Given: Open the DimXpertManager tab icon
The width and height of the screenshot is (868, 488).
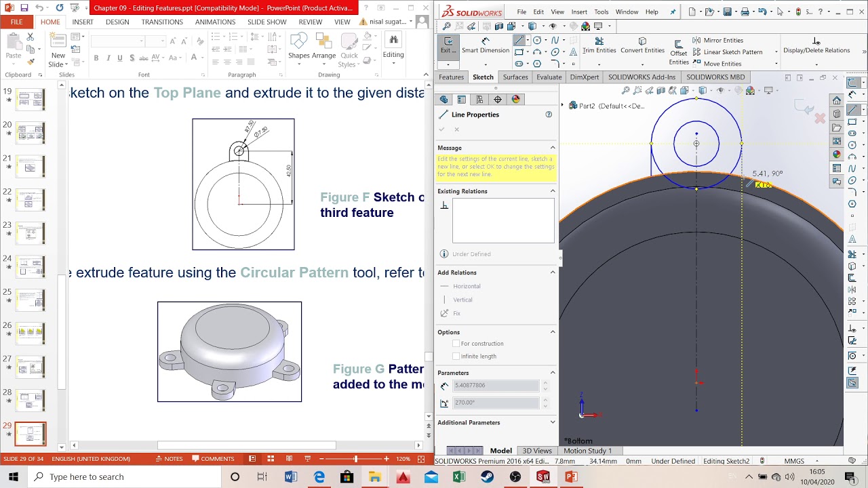Looking at the screenshot, I should tap(497, 100).
